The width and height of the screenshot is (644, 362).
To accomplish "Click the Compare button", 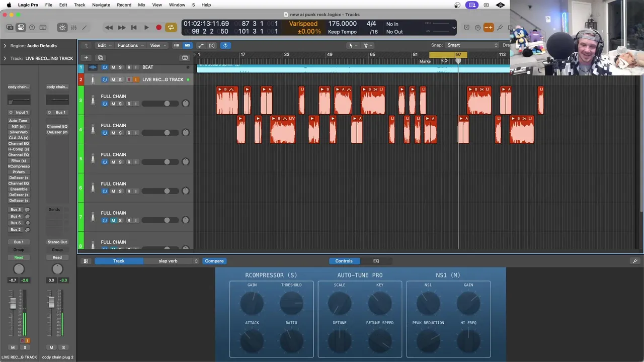I will pos(214,261).
